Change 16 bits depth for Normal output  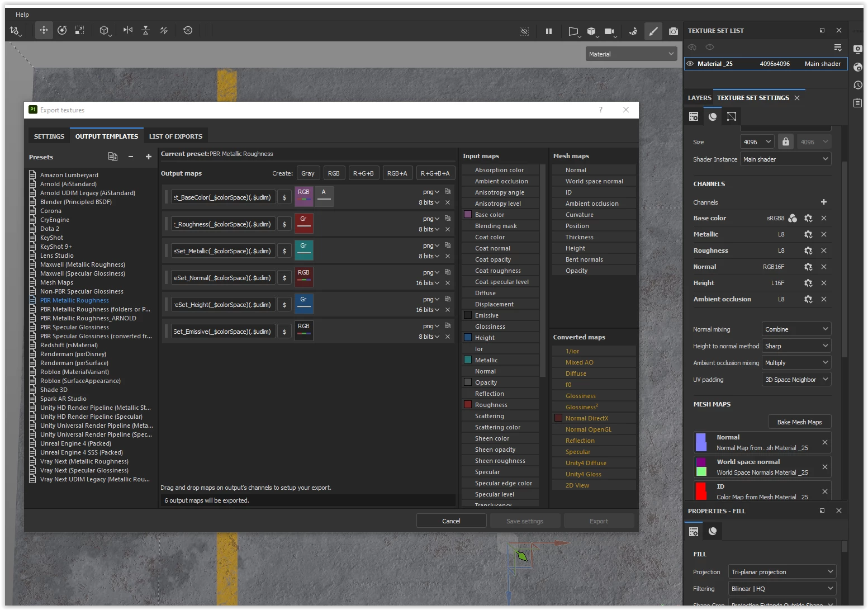click(x=428, y=283)
